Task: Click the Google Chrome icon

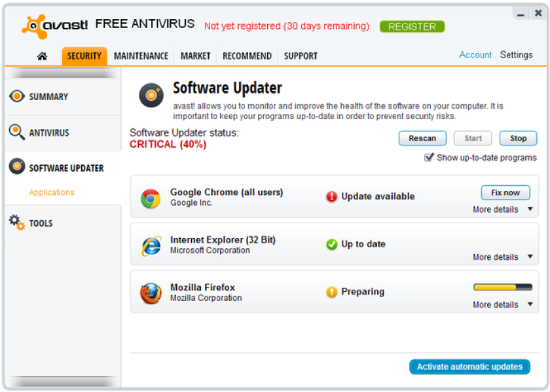Action: click(x=151, y=198)
